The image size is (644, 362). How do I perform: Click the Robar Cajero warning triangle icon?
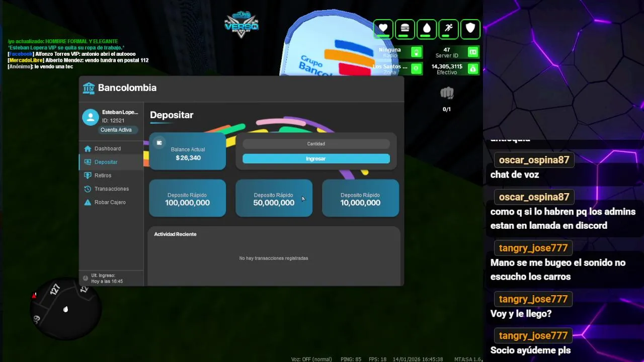click(x=88, y=202)
